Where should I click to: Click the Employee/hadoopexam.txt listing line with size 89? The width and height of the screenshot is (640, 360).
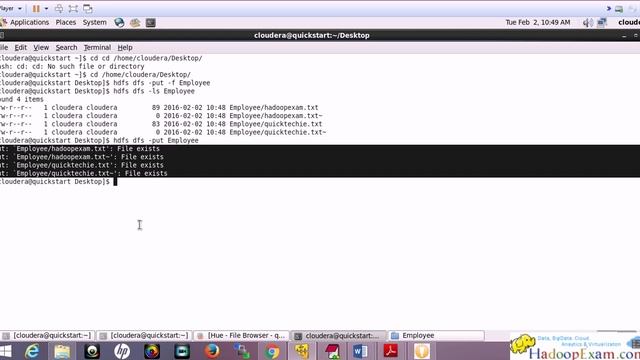159,107
